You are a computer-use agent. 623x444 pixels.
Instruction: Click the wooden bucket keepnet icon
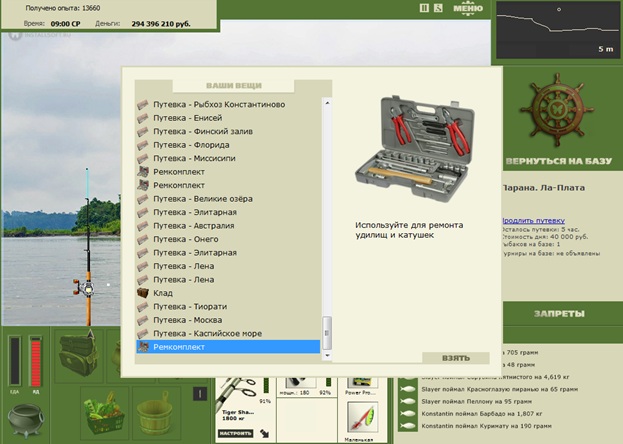[156, 413]
